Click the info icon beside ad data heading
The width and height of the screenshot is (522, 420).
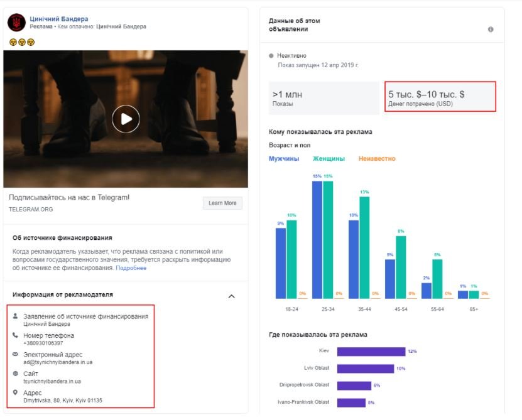pyautogui.click(x=491, y=30)
